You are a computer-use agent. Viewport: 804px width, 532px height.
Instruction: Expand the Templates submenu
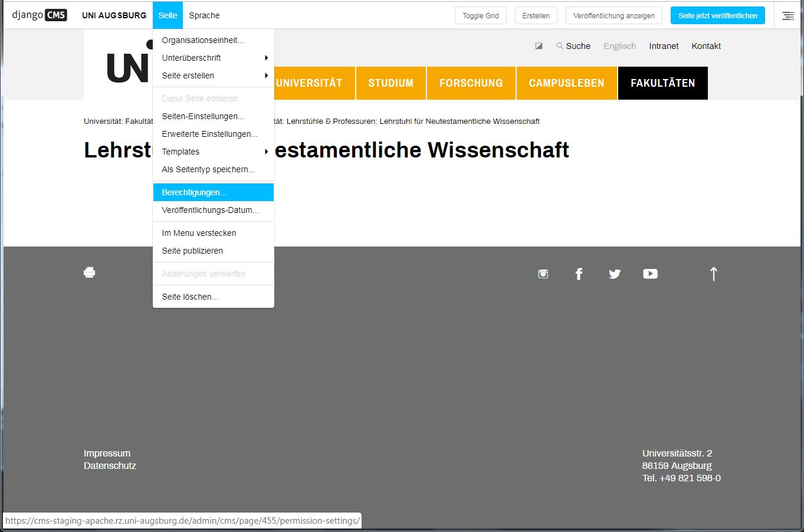pos(214,152)
